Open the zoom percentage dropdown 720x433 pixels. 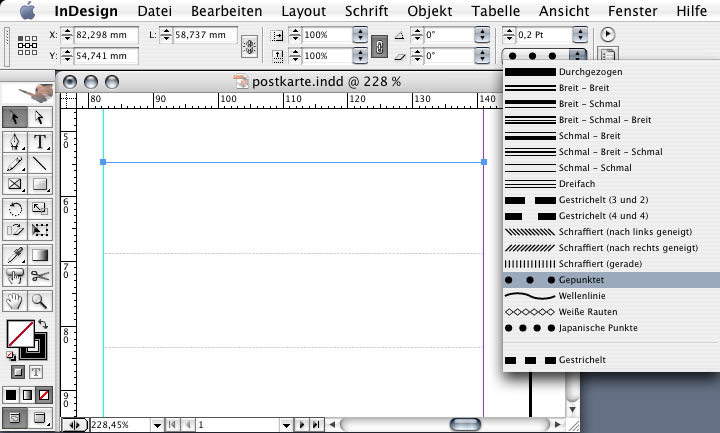[x=156, y=425]
